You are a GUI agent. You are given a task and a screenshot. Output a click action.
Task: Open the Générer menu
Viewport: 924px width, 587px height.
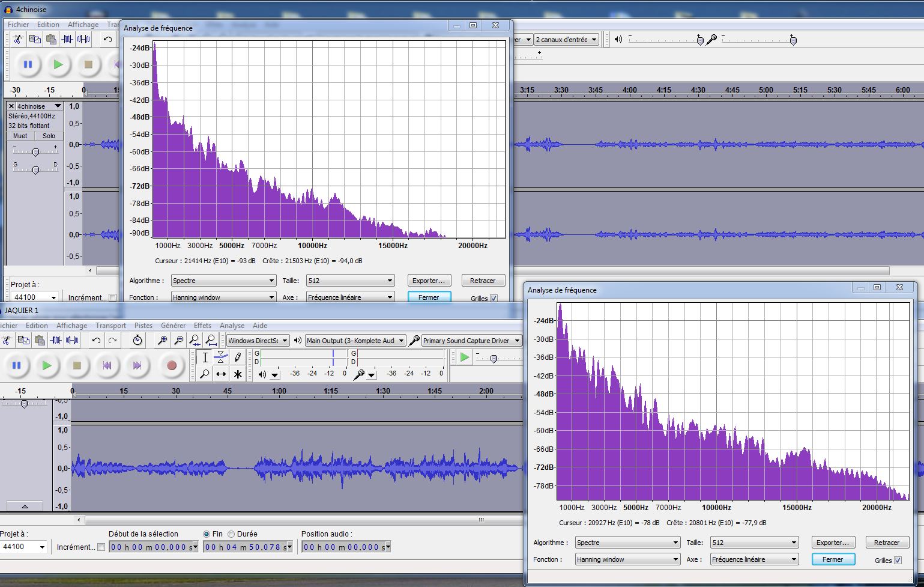173,326
